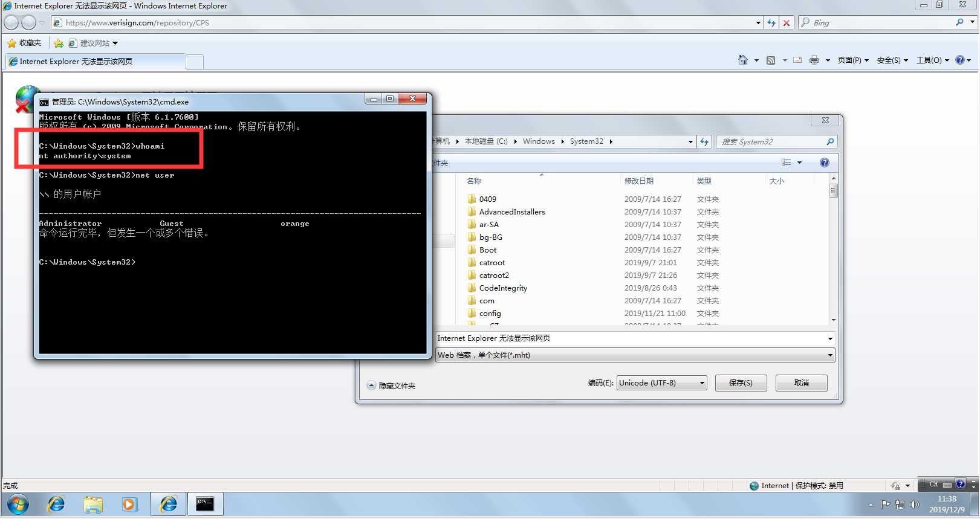
Task: Click the 本地磁盘 (C:) breadcrumb
Action: point(486,141)
